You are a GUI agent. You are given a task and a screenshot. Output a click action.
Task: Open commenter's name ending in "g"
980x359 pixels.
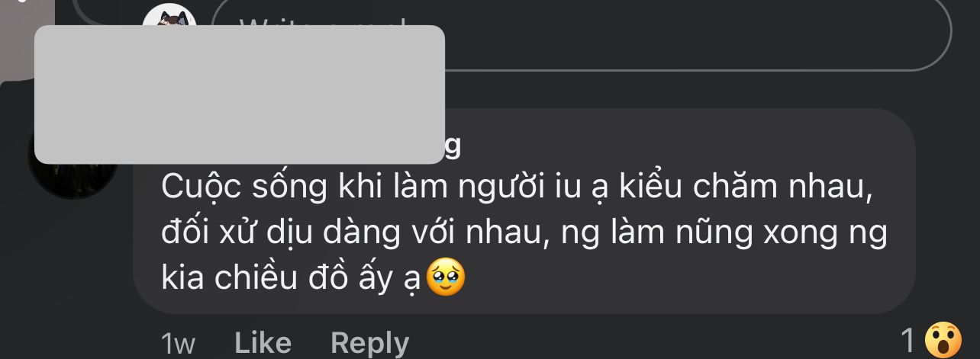[452, 146]
